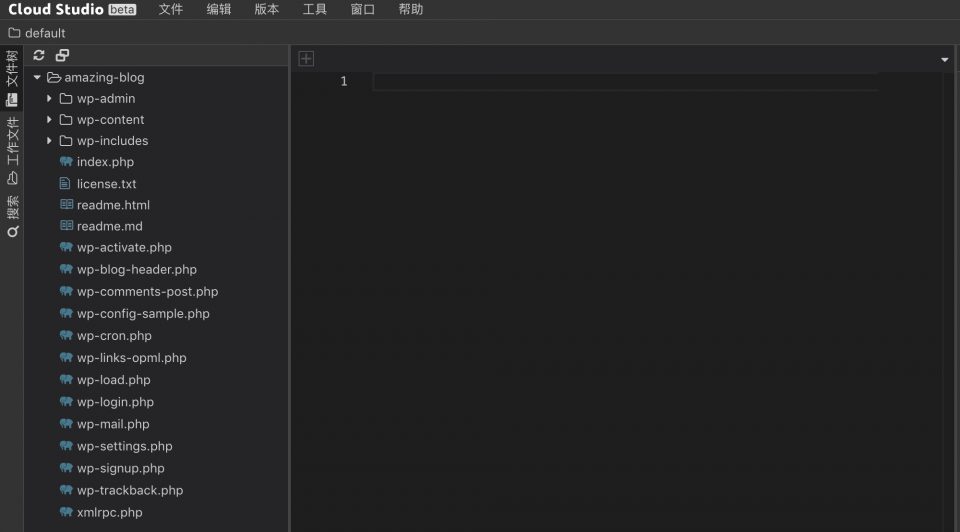Open the wp-links-opml.php file
Viewport: 960px width, 532px height.
click(132, 358)
